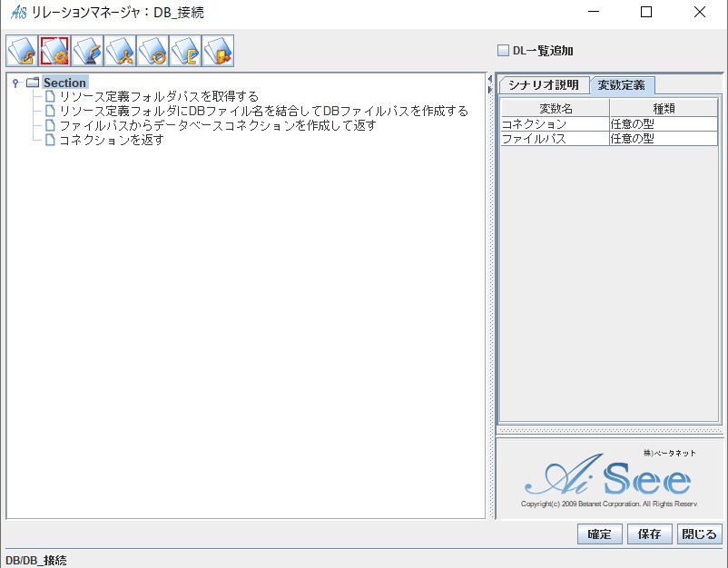This screenshot has width=728, height=568.
Task: Select リソース定義フォルダにDBファイル名を結合 tree row
Action: (264, 111)
